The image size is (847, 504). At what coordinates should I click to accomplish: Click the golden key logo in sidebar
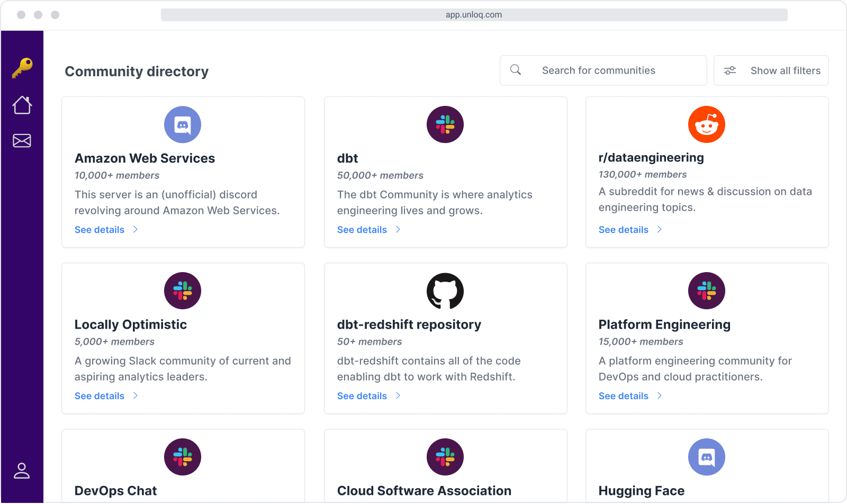22,68
